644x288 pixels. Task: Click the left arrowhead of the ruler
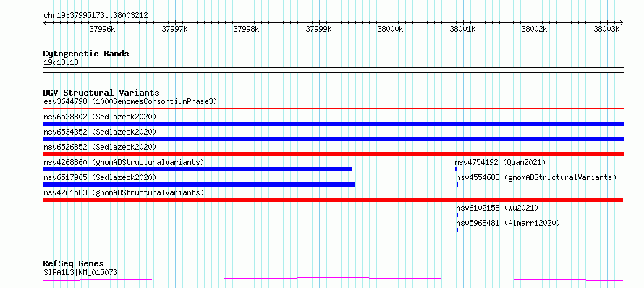coord(45,23)
